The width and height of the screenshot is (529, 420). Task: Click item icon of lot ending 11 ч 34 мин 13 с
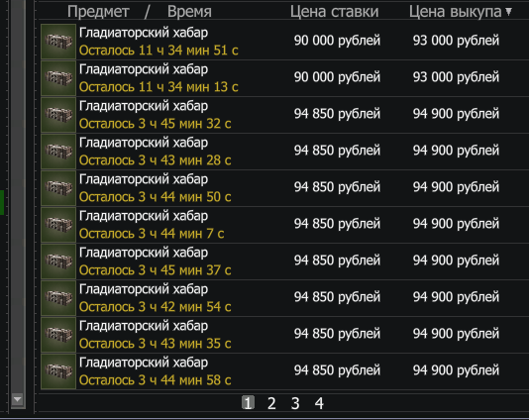pyautogui.click(x=58, y=78)
